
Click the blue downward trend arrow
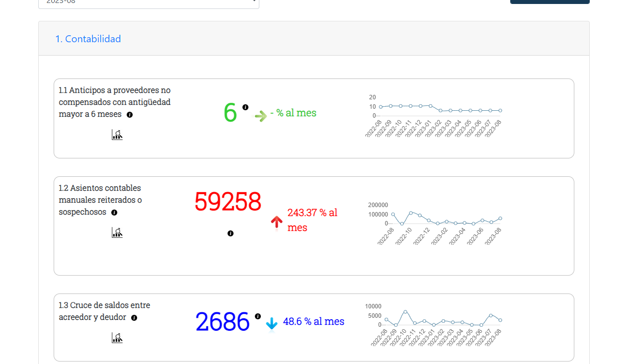[271, 324]
